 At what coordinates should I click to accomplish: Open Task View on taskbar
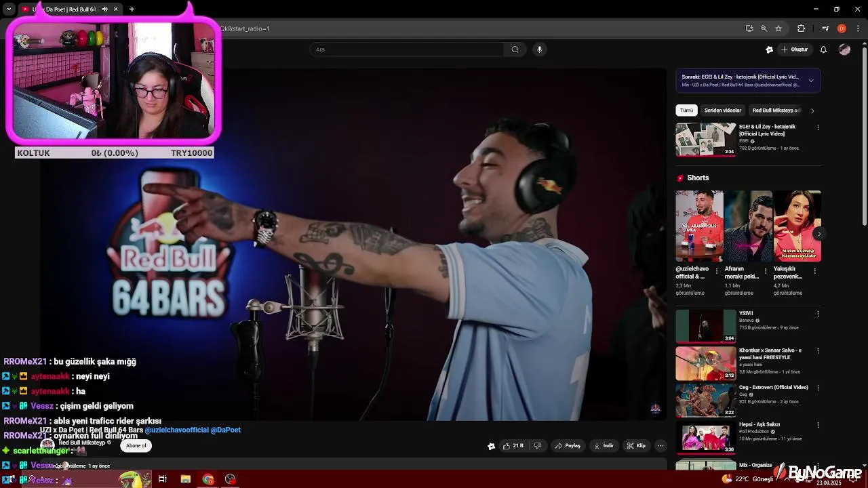[x=163, y=479]
